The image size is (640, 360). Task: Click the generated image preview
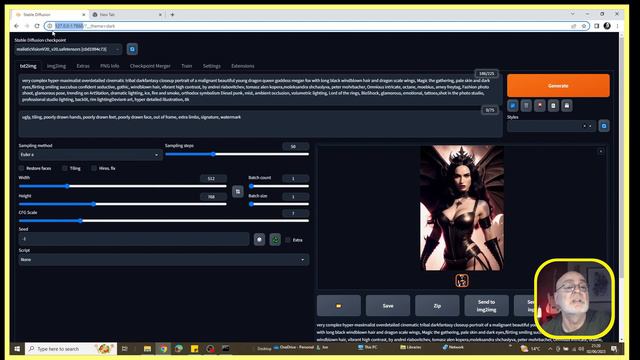tap(462, 208)
